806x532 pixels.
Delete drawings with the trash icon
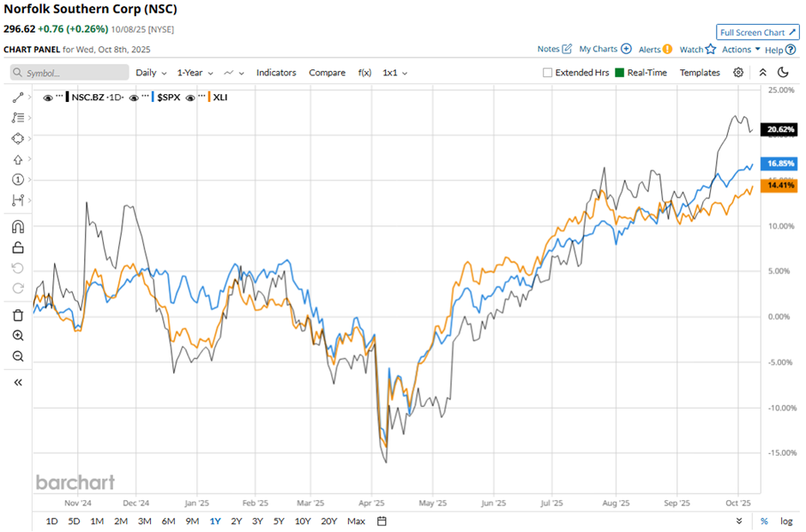click(18, 314)
